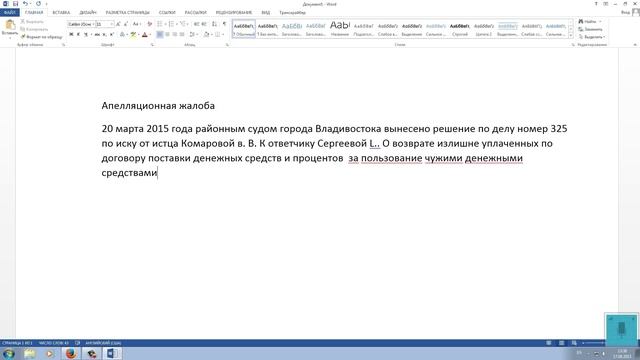Open the Абзац paragraph dialog launcher
This screenshot has width=640, height=360.
pos(227,45)
